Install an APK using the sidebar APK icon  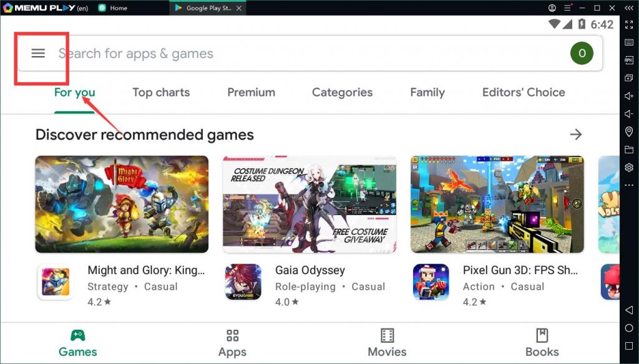click(628, 60)
